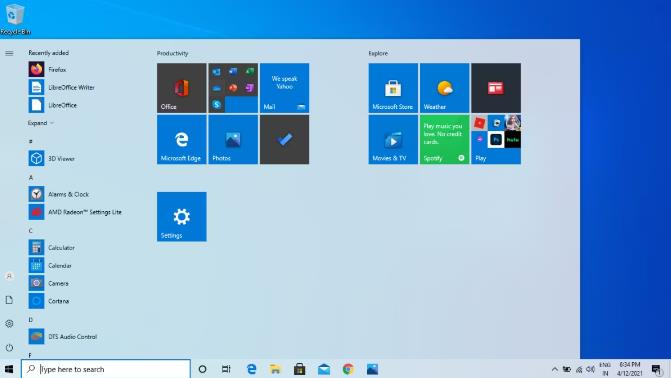Open the Office apps folder tile with Skype
The width and height of the screenshot is (671, 378).
[x=233, y=88]
